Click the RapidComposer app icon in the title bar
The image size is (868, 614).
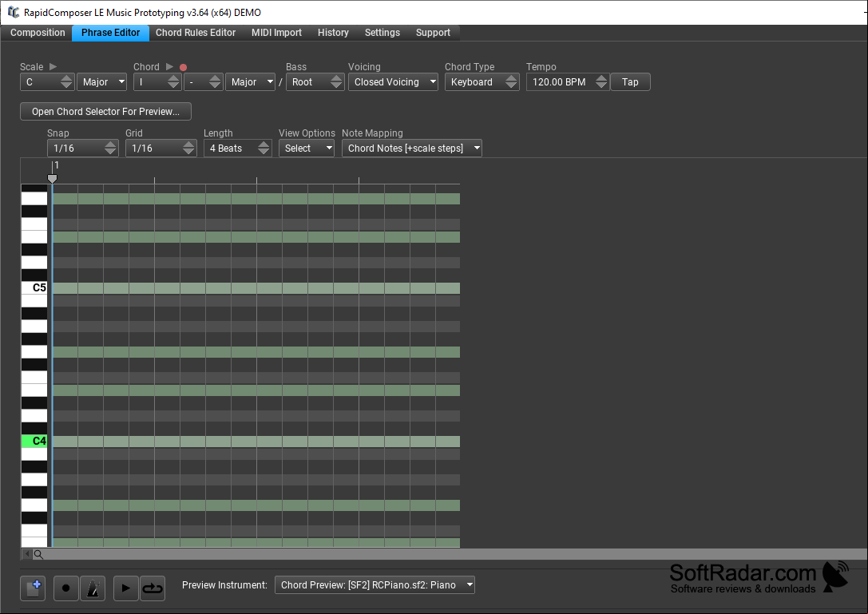click(x=14, y=12)
